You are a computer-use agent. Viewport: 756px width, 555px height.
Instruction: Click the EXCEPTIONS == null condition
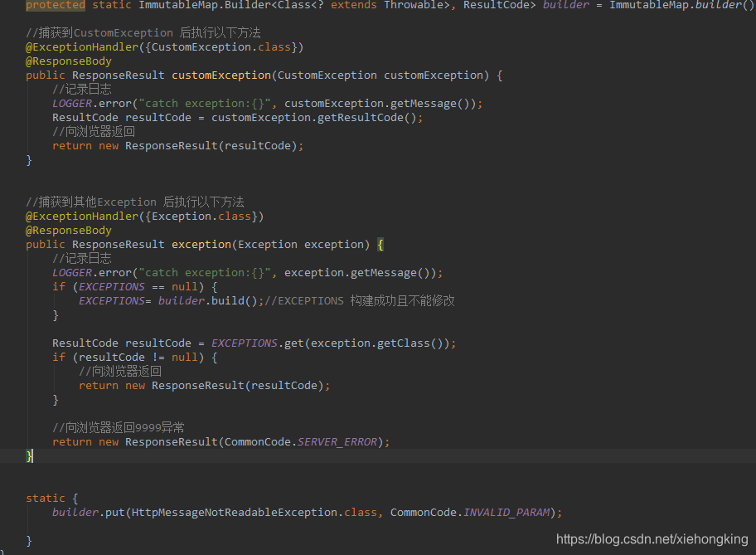pos(137,286)
